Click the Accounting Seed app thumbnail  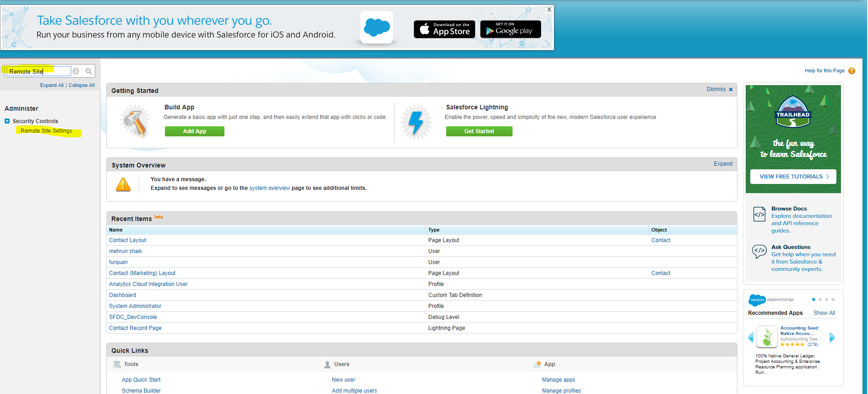coord(767,337)
